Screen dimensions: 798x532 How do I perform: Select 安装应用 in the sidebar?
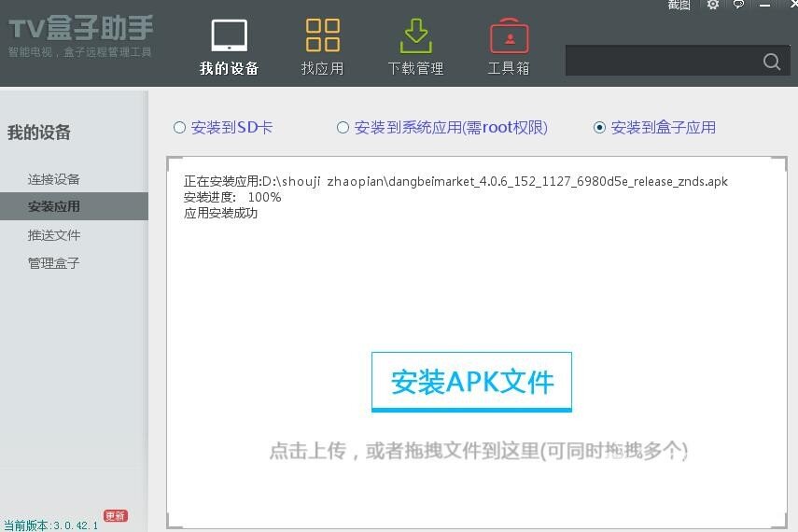click(x=54, y=206)
